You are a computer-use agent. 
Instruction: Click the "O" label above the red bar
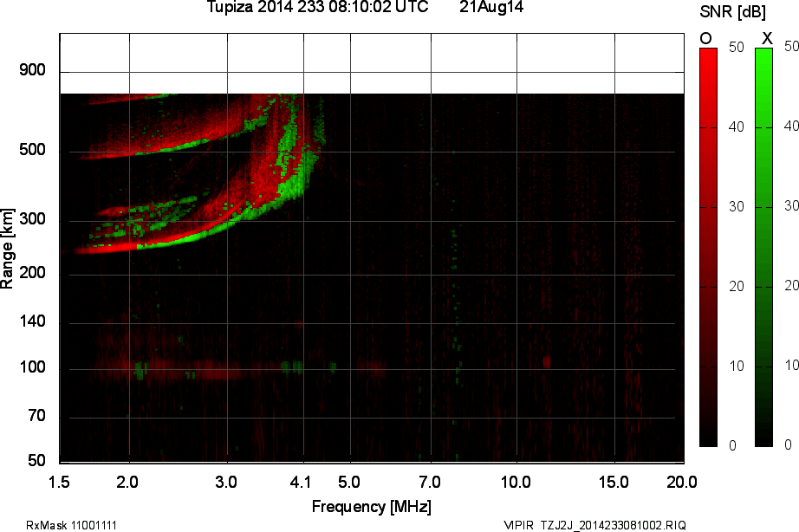coord(706,38)
